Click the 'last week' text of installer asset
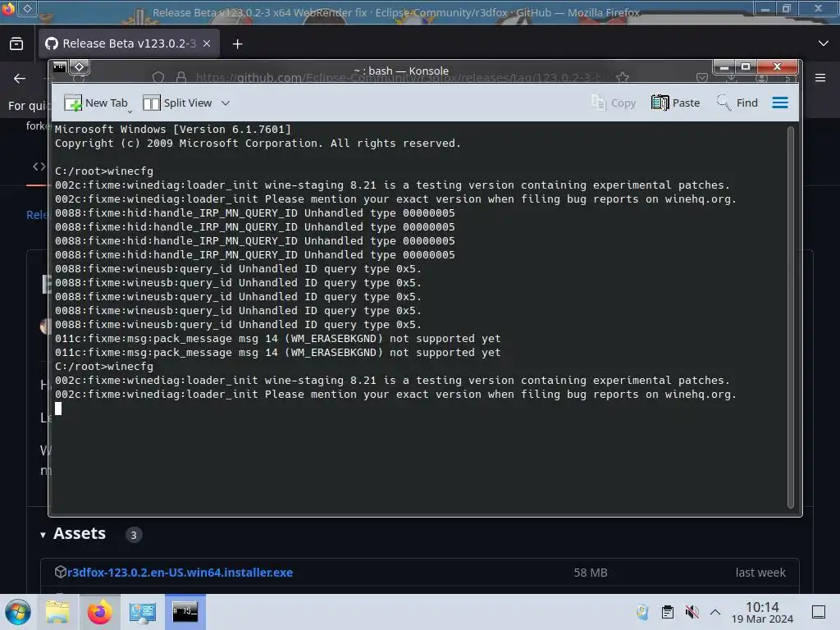 760,572
